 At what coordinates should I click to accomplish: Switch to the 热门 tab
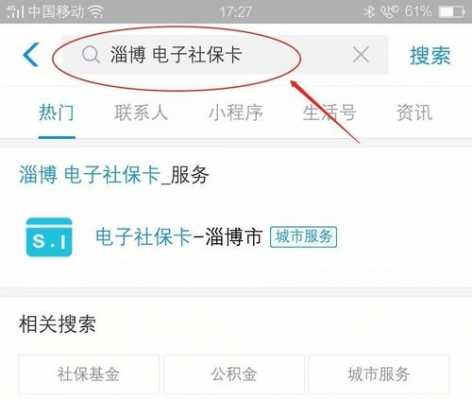pyautogui.click(x=57, y=112)
